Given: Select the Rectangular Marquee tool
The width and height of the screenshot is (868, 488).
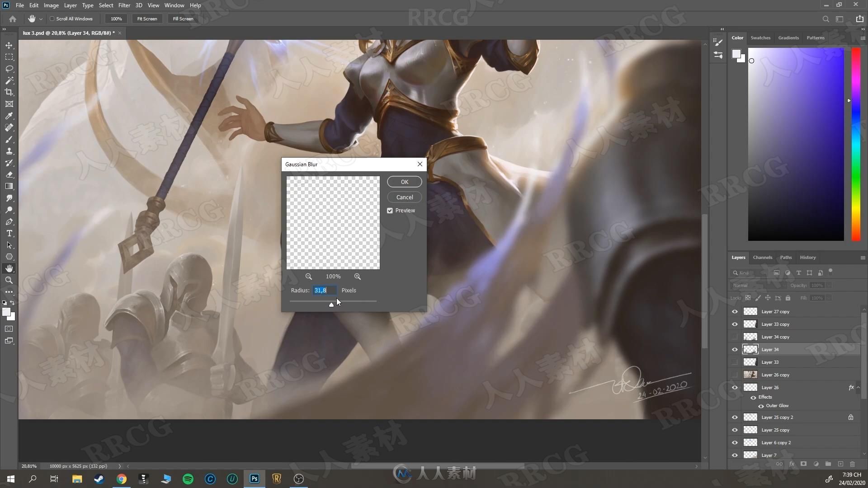Looking at the screenshot, I should (x=9, y=57).
